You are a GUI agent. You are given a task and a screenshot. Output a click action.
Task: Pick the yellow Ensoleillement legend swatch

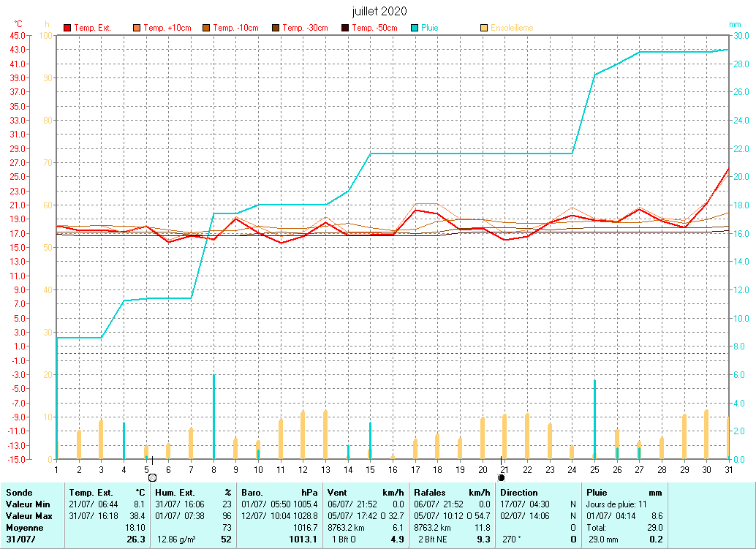[484, 28]
